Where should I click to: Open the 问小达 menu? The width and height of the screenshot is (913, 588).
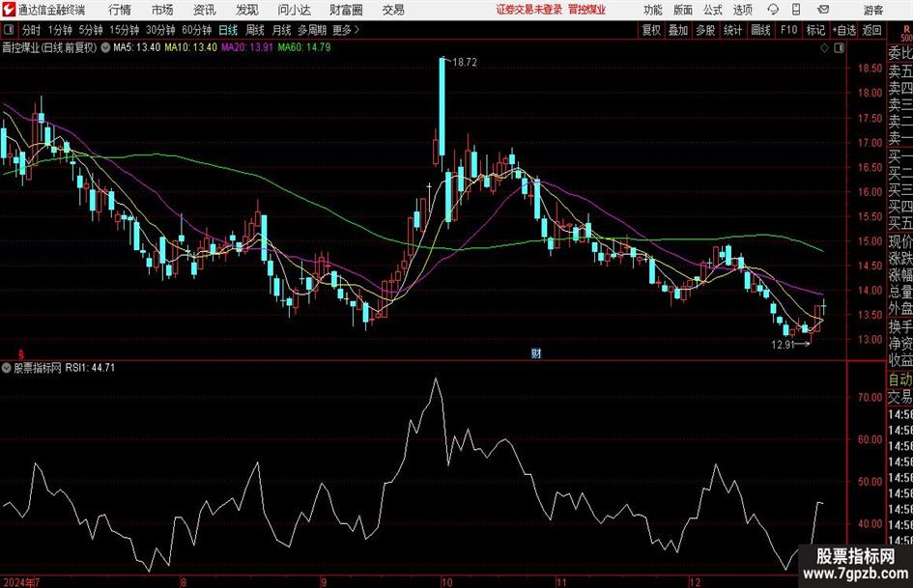(x=294, y=10)
